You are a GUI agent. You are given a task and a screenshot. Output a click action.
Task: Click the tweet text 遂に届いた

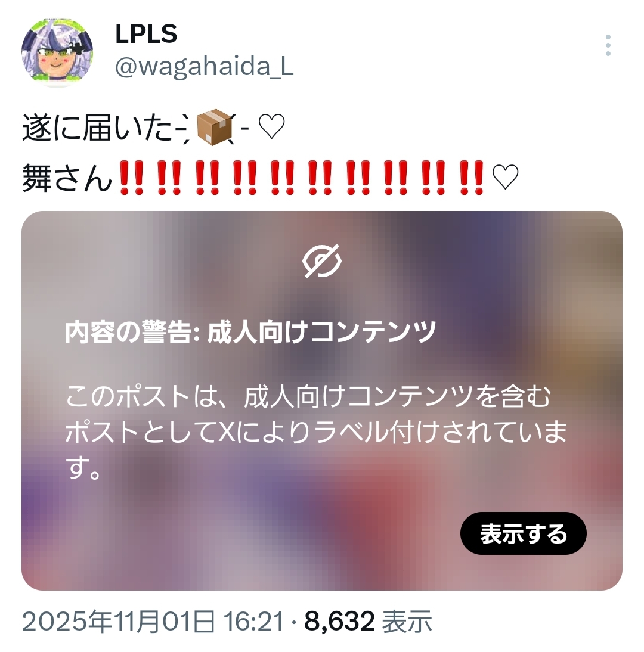[97, 128]
